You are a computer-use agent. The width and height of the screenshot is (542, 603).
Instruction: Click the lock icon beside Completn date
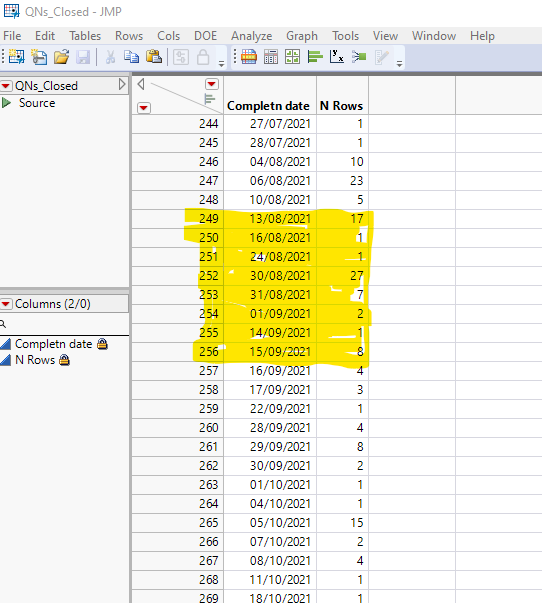pyautogui.click(x=102, y=343)
